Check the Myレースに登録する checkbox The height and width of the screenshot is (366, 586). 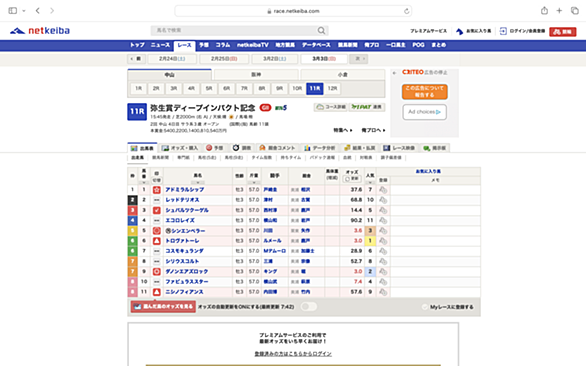tap(425, 307)
